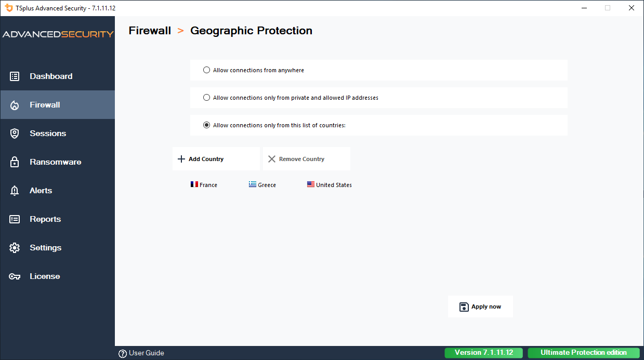Click the Alerts bell icon
The height and width of the screenshot is (360, 644).
15,191
